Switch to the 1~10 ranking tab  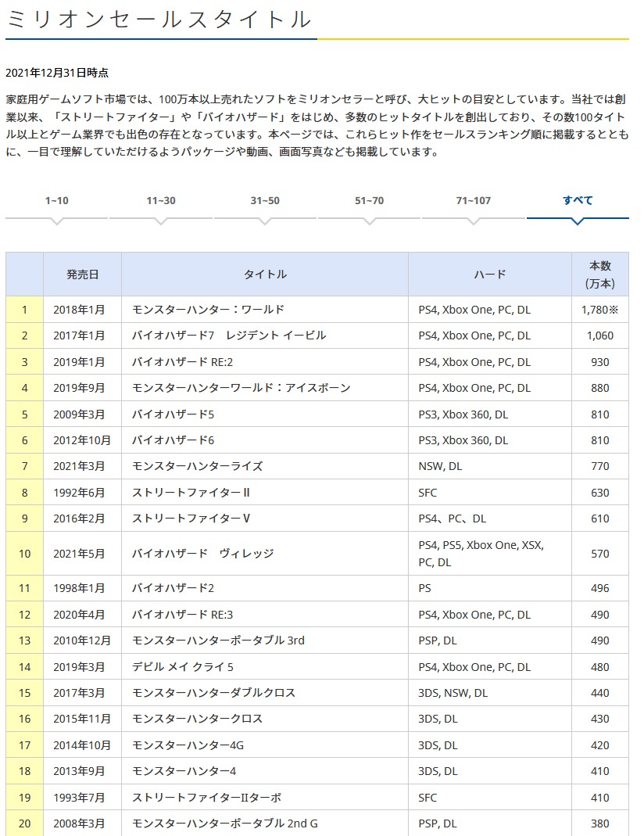[56, 200]
